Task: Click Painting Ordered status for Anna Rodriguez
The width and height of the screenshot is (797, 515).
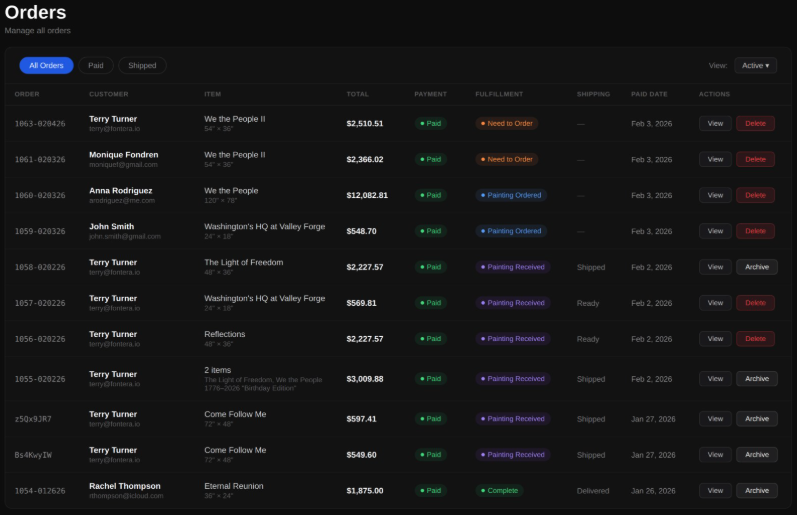Action: coord(511,195)
